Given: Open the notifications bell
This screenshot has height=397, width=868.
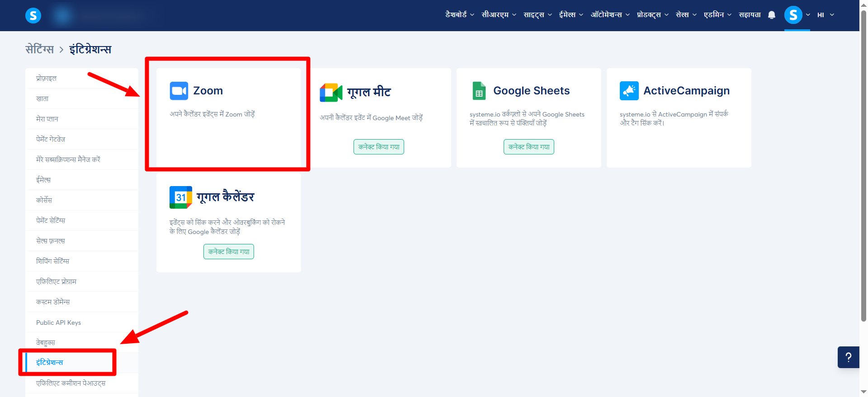Looking at the screenshot, I should point(772,15).
